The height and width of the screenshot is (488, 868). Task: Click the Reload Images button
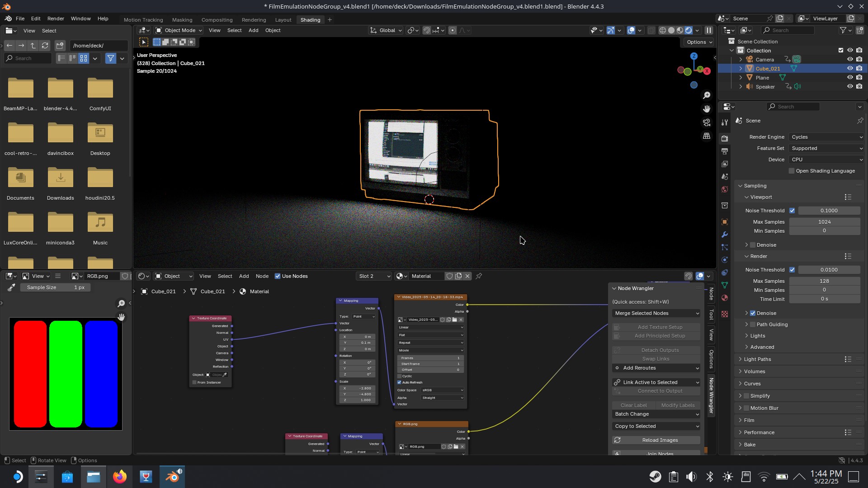656,440
